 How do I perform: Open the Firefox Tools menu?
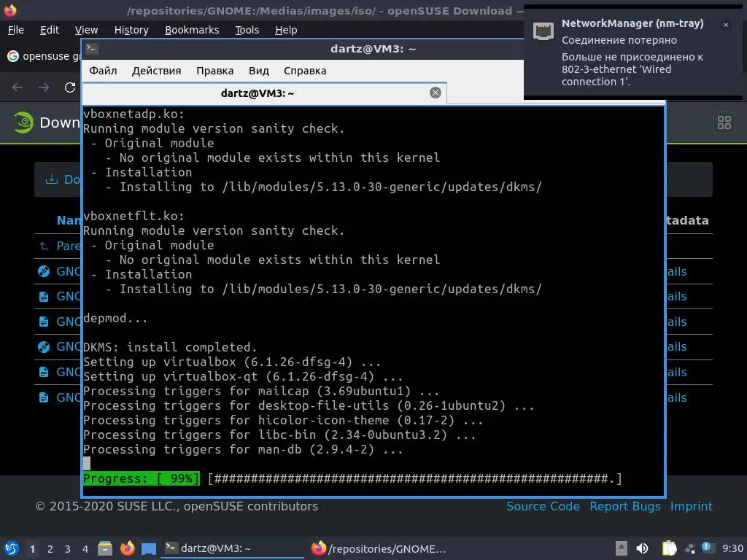tap(247, 30)
